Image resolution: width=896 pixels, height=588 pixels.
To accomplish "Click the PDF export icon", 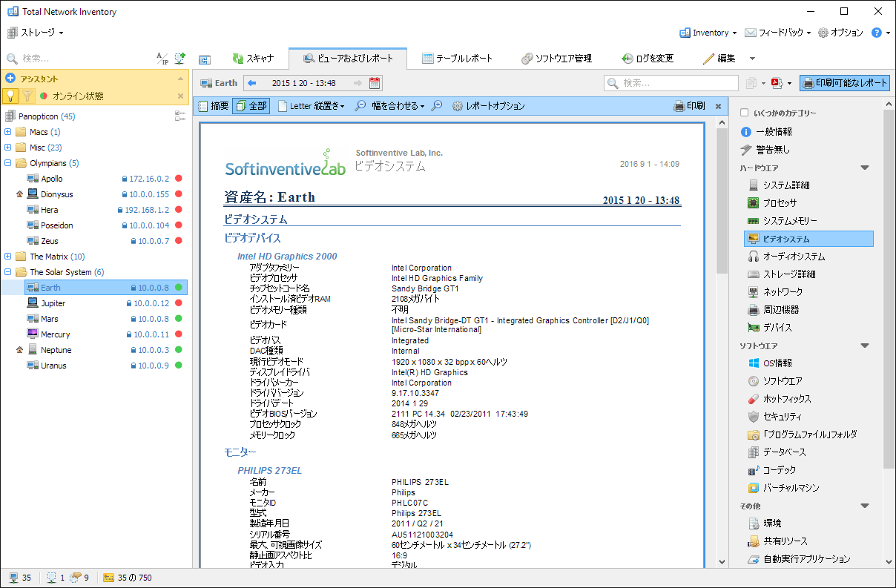I will 777,83.
